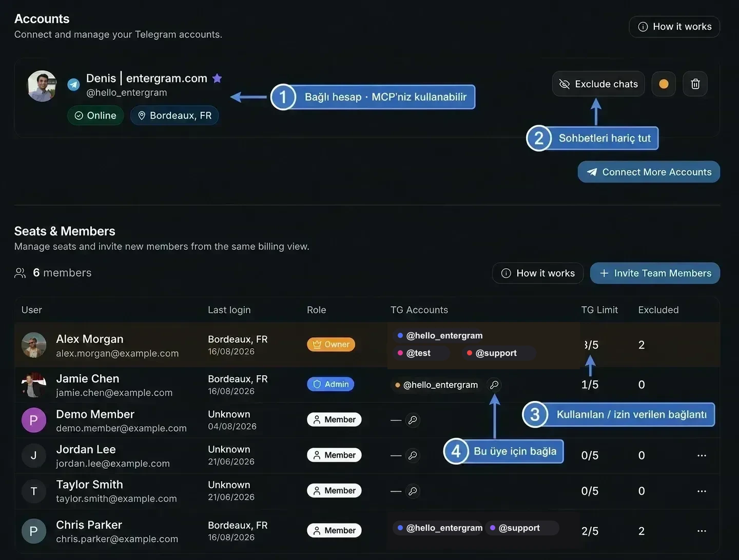This screenshot has width=739, height=560.
Task: Sort by the TG Limit column header
Action: [599, 310]
